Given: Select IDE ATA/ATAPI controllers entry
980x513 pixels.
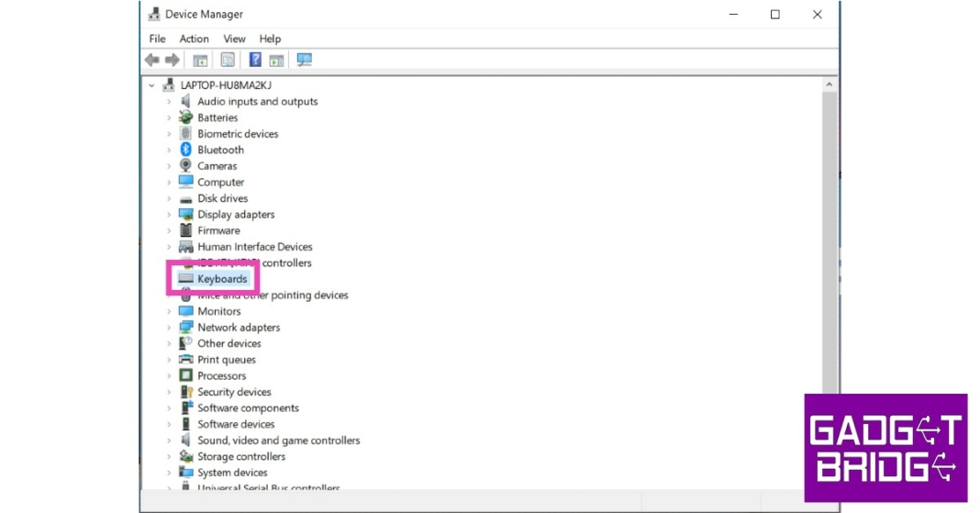Looking at the screenshot, I should click(254, 263).
